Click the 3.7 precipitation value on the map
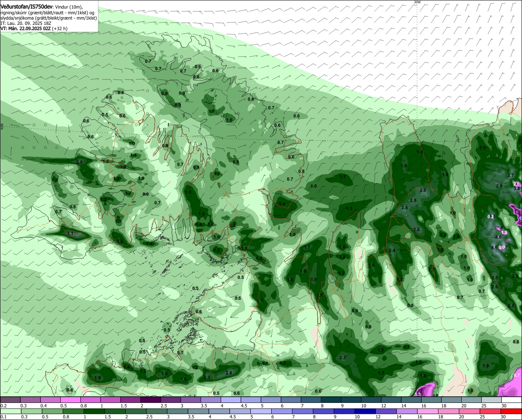 [510, 175]
